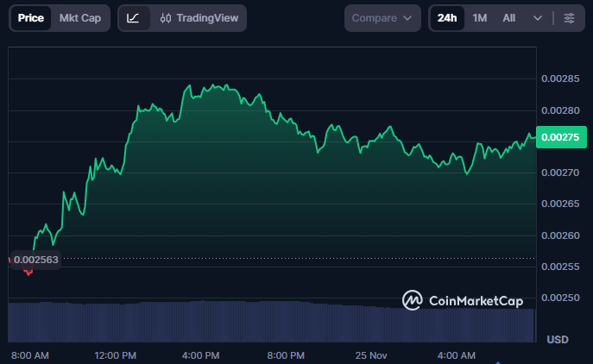Select the Price tab
Viewport: 593px width, 364px height.
(30, 18)
